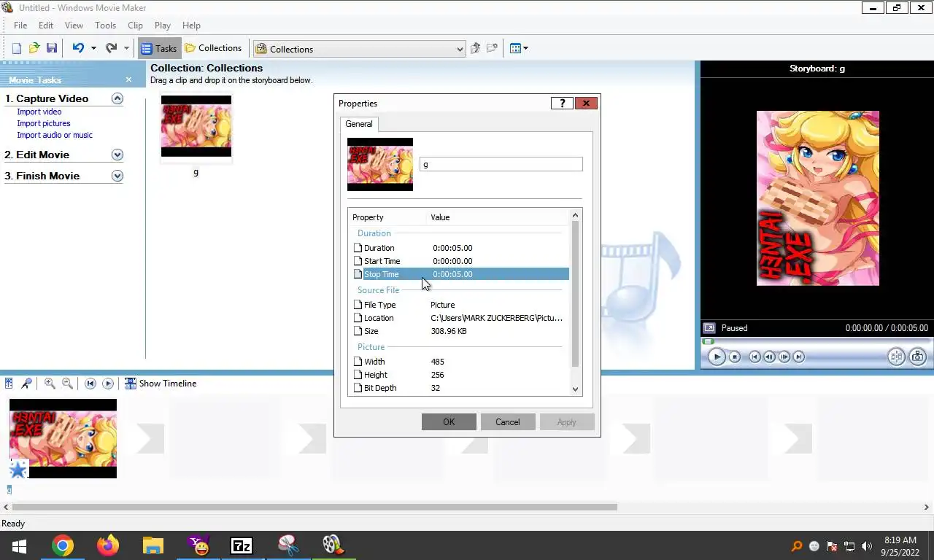Click the properties list scroll down arrow
The width and height of the screenshot is (934, 560).
[575, 389]
